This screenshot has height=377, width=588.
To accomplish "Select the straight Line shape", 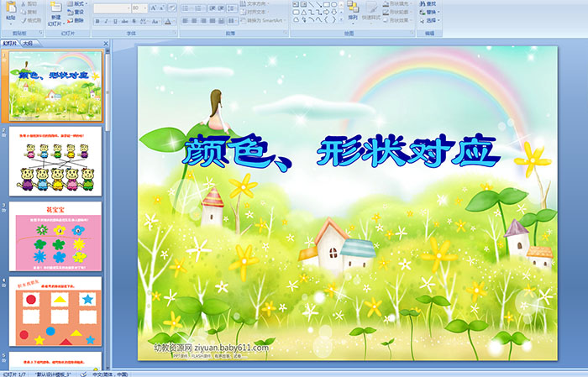I will [x=312, y=4].
